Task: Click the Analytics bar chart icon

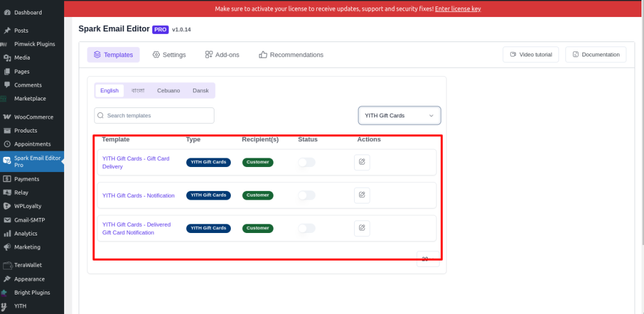Action: [7, 233]
